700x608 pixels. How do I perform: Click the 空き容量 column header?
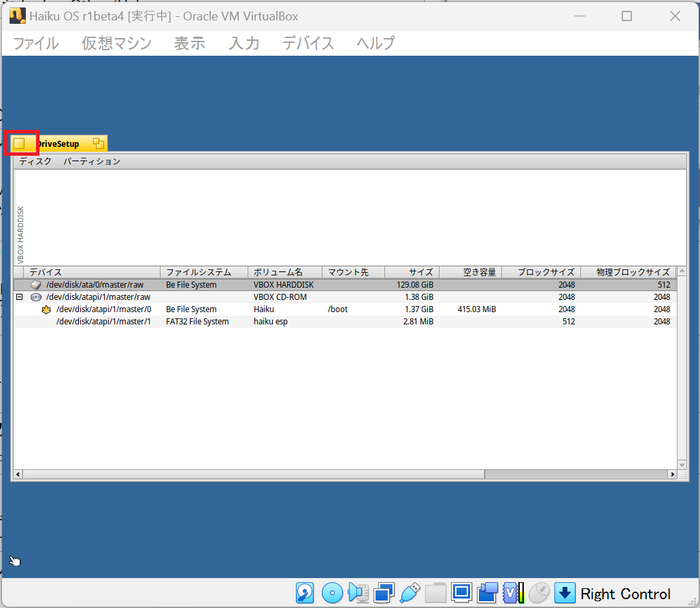click(x=471, y=272)
